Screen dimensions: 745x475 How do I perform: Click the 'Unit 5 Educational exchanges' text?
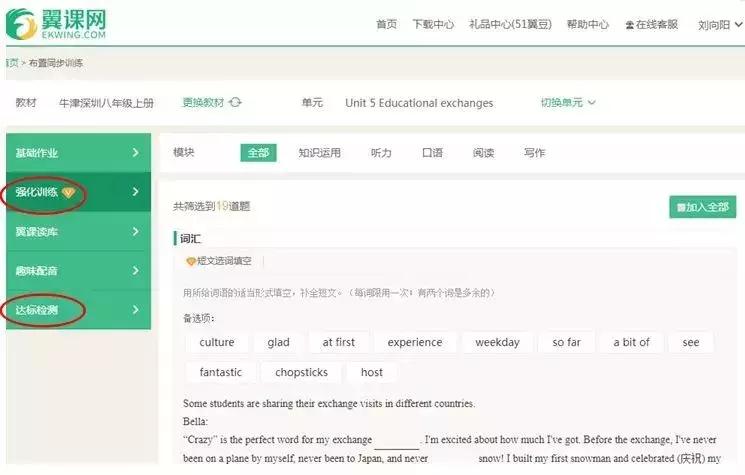419,103
